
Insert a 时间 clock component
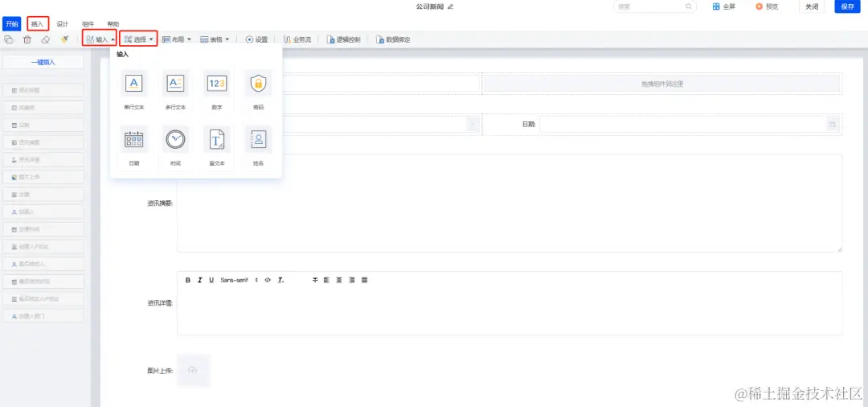(x=175, y=146)
